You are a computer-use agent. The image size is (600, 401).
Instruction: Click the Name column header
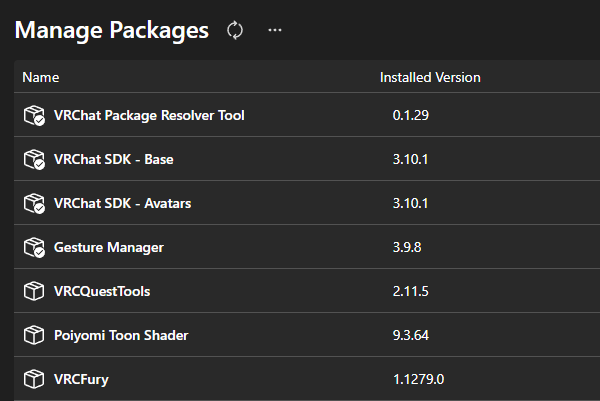(x=41, y=77)
